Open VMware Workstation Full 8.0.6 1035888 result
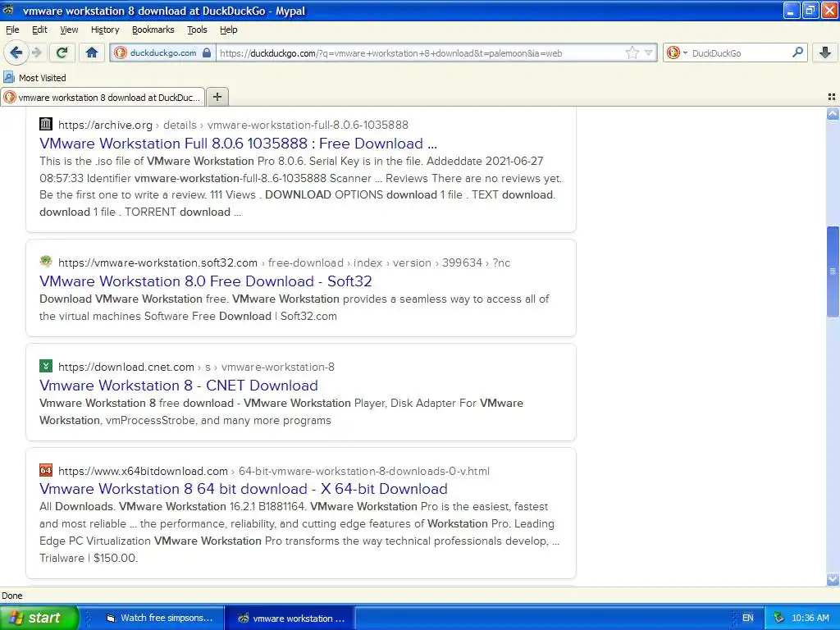The image size is (840, 630). click(239, 144)
